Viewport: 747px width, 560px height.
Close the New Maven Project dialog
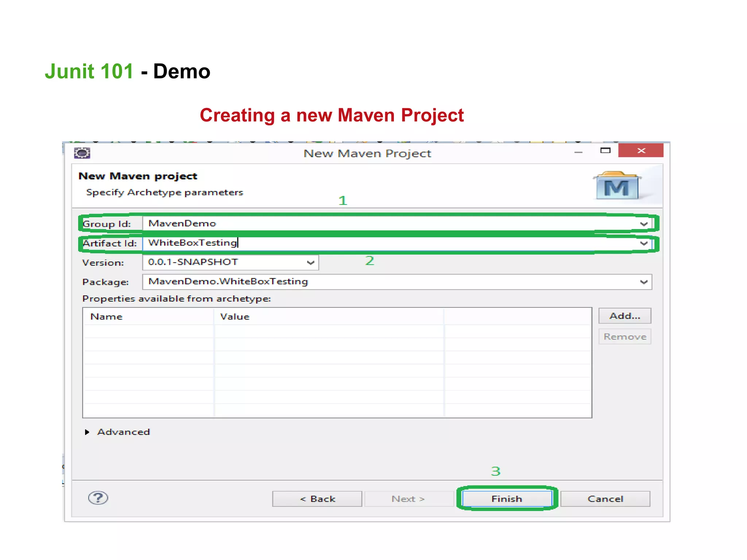click(641, 151)
